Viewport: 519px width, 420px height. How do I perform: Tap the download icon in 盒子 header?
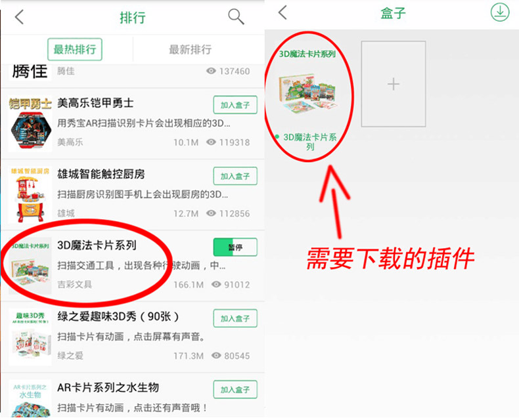(x=499, y=12)
